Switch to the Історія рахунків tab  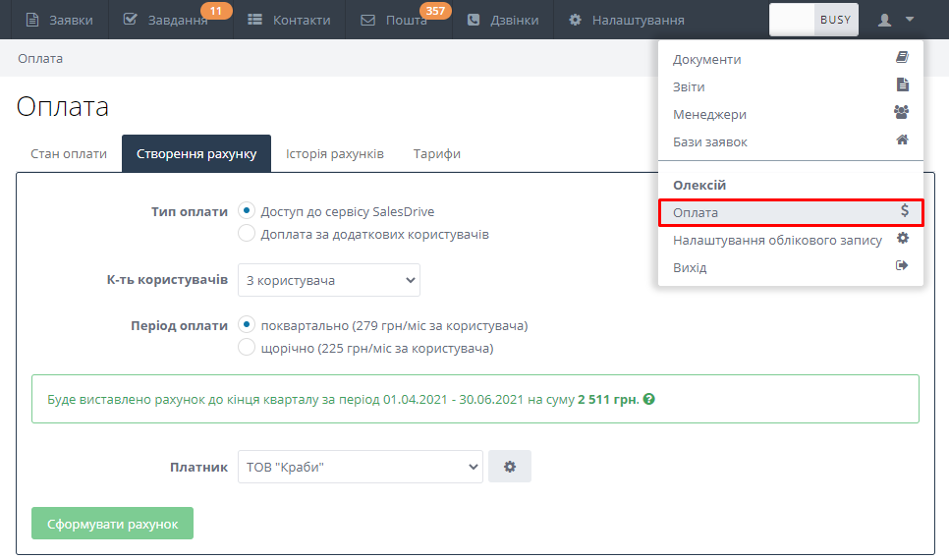tap(334, 154)
